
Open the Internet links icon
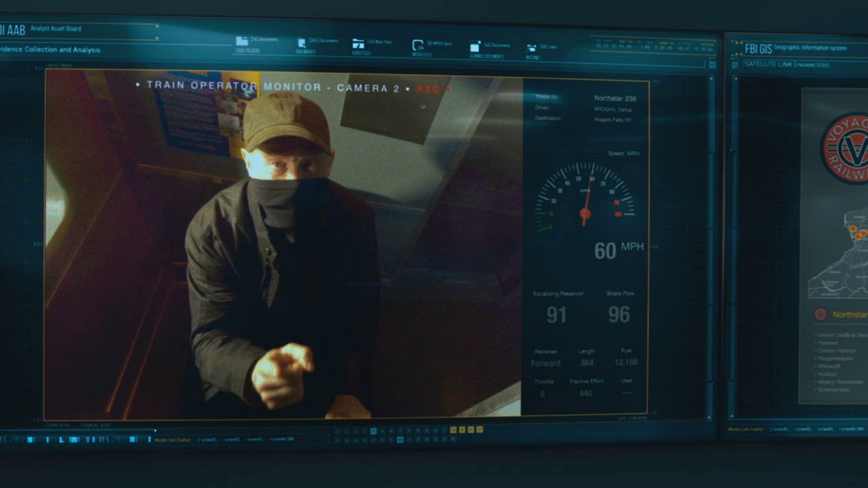click(x=532, y=48)
